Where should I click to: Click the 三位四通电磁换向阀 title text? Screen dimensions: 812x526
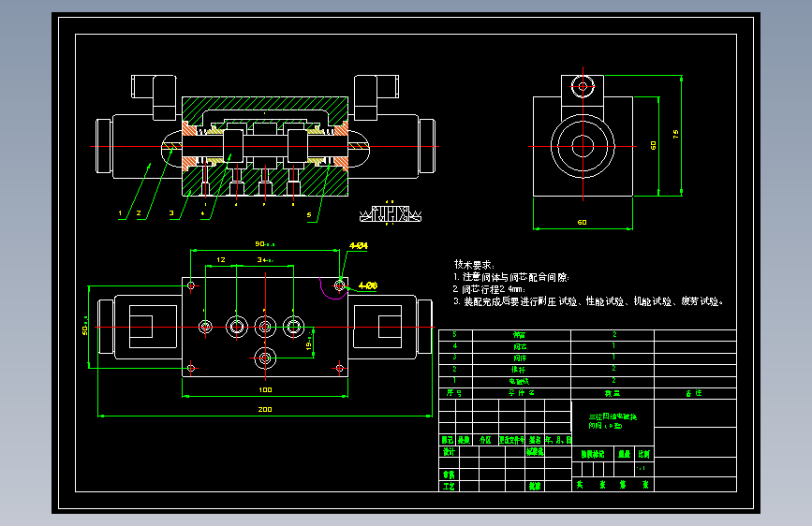[613, 421]
